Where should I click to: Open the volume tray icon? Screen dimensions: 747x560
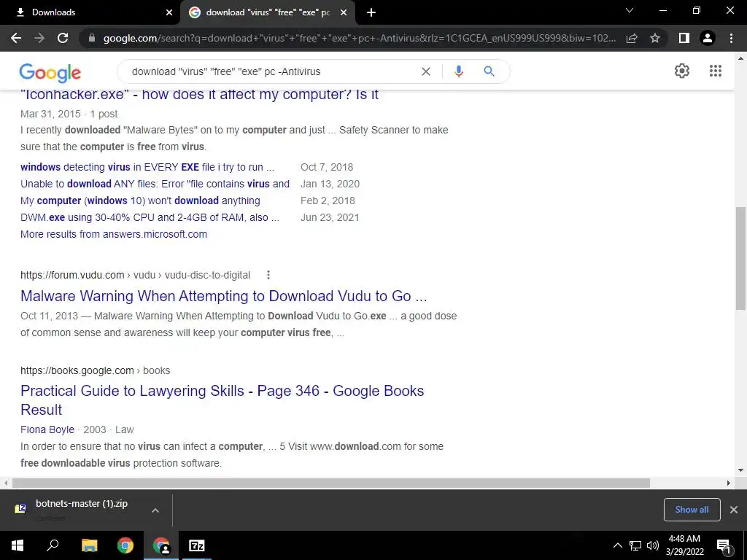click(653, 545)
